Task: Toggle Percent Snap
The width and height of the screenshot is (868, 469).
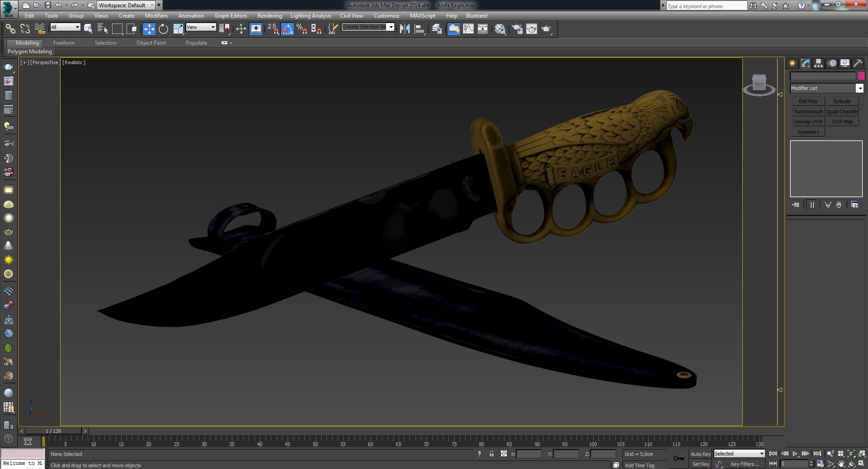Action: (302, 29)
